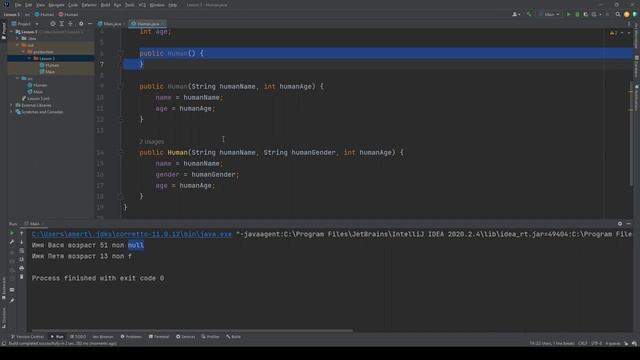The width and height of the screenshot is (640, 360).
Task: Click the Build hammer icon in top toolbar
Action: (x=529, y=14)
